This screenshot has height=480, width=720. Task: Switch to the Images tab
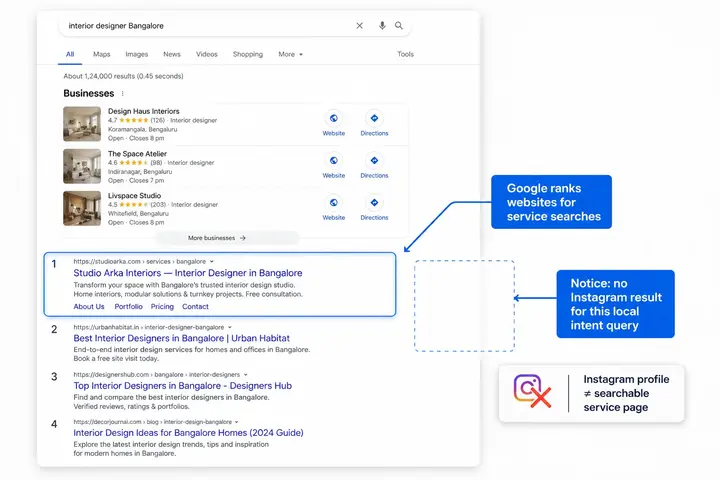(x=137, y=54)
